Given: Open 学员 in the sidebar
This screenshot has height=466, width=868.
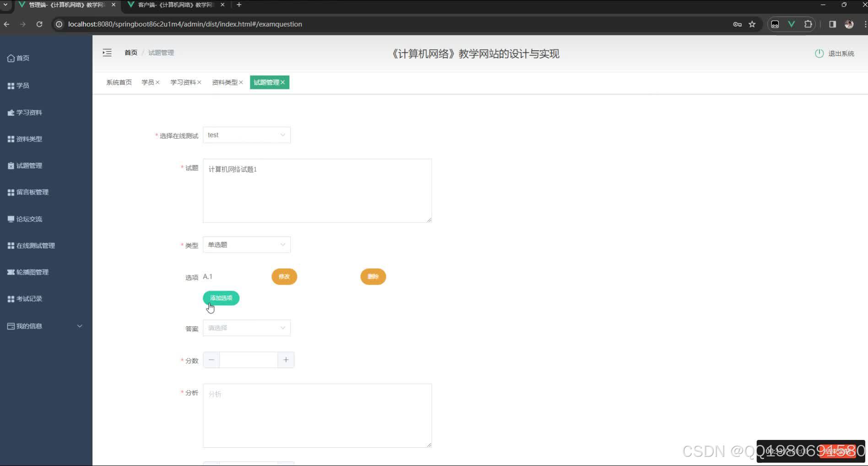Looking at the screenshot, I should point(18,86).
